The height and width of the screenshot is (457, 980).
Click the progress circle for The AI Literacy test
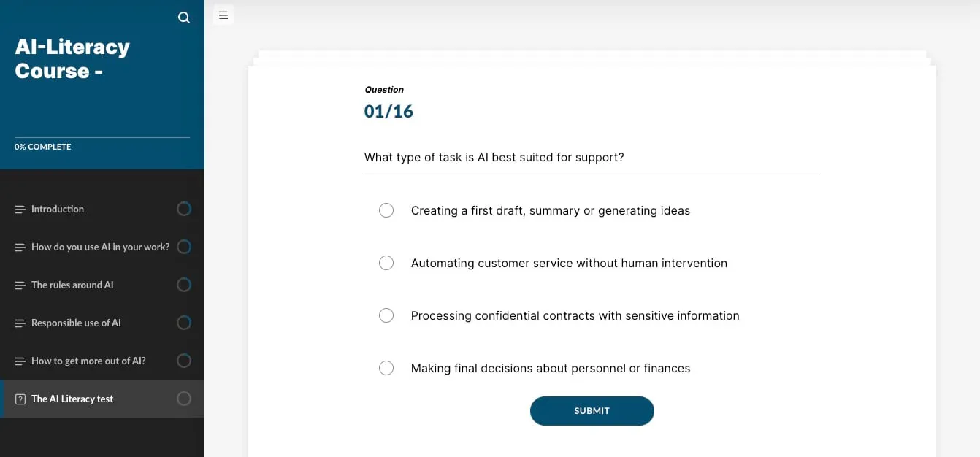[184, 399]
